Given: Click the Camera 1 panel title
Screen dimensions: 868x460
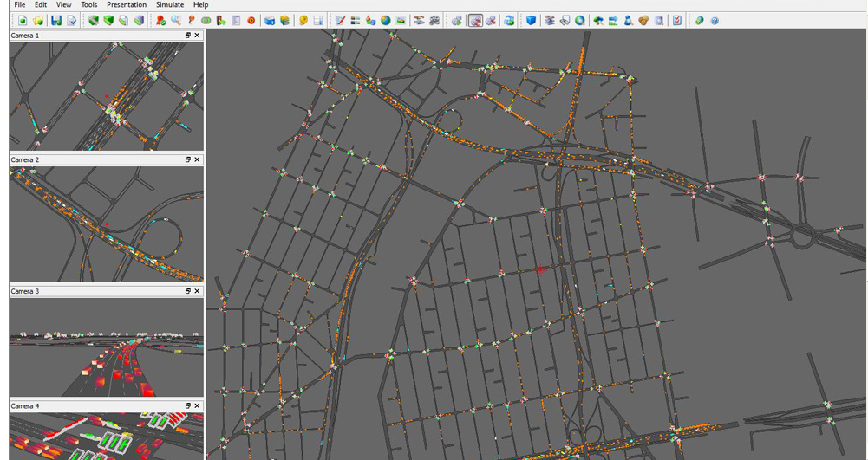Looking at the screenshot, I should pyautogui.click(x=25, y=36).
